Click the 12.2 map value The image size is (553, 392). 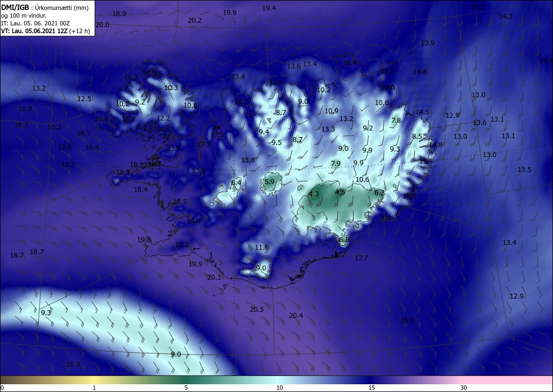click(x=163, y=118)
